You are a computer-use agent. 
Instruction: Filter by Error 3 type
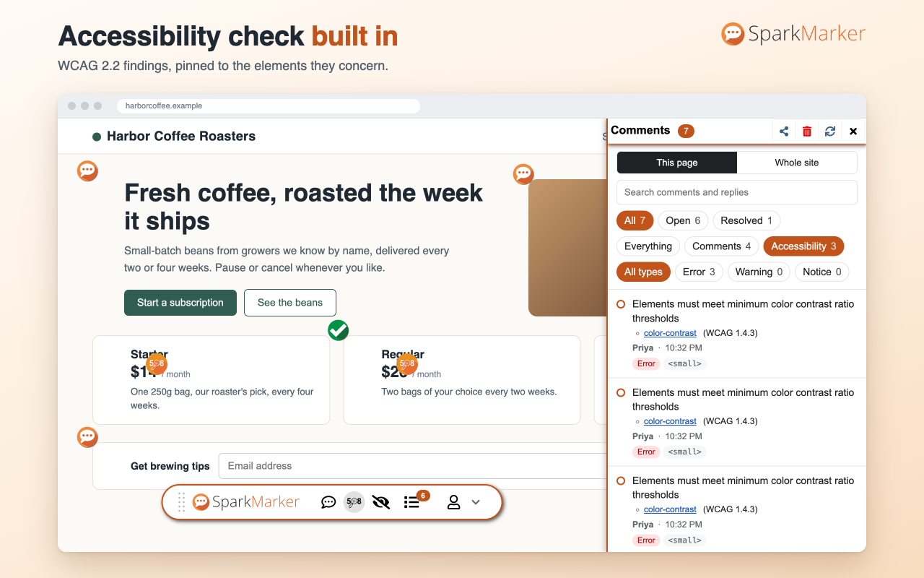coord(699,272)
